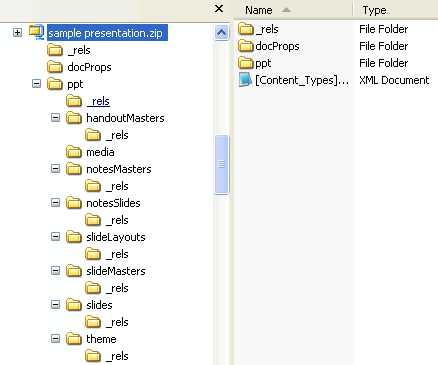This screenshot has width=438, height=365.
Task: Click folder icon of _rels under slideMasters
Action: coord(93,288)
